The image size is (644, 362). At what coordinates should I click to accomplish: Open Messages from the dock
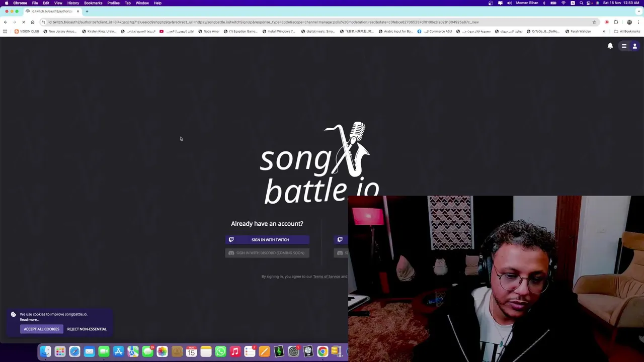click(147, 351)
